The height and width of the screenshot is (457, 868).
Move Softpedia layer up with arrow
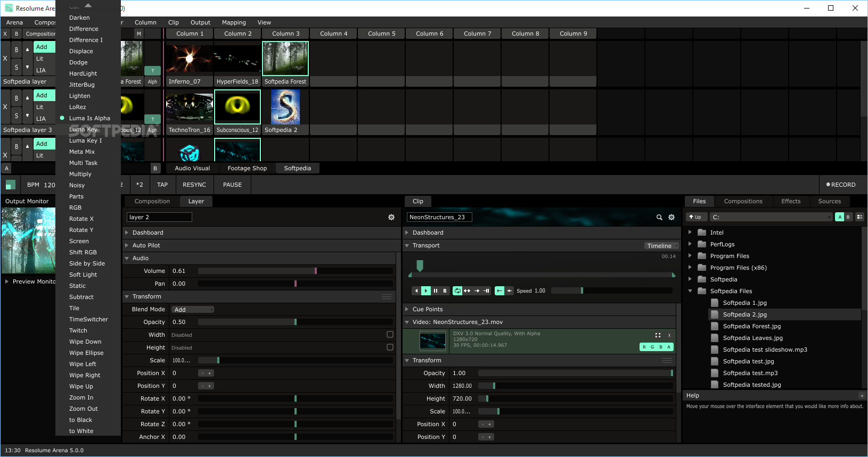[x=28, y=49]
